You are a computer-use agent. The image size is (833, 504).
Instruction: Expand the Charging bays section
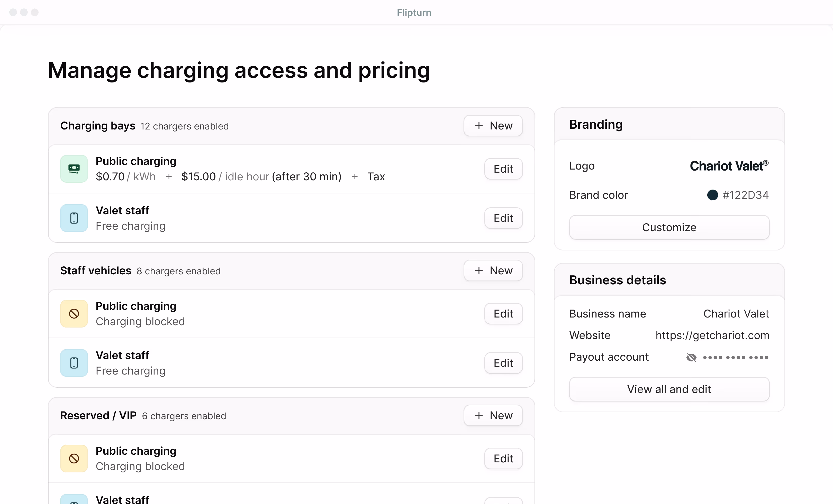click(98, 126)
